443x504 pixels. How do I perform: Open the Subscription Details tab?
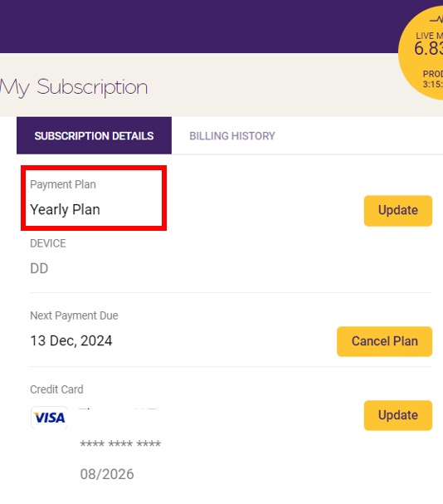(94, 135)
